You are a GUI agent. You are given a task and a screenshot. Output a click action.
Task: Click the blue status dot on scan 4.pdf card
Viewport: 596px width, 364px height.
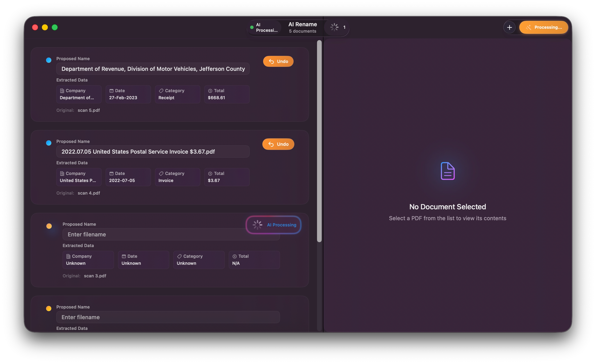pyautogui.click(x=49, y=143)
